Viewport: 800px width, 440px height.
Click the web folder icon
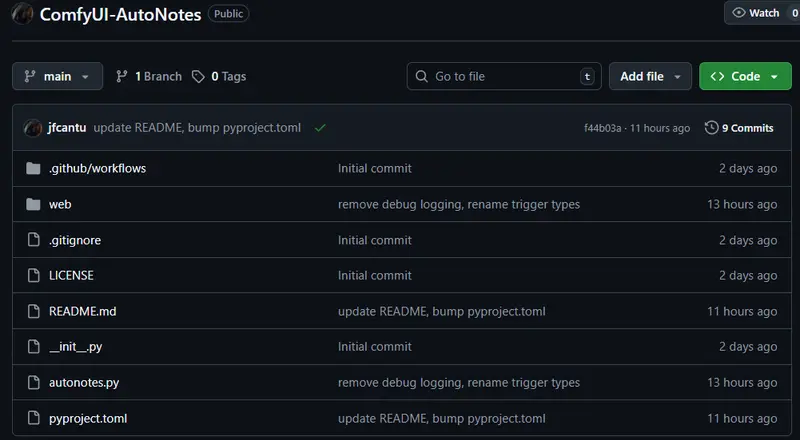pyautogui.click(x=33, y=204)
